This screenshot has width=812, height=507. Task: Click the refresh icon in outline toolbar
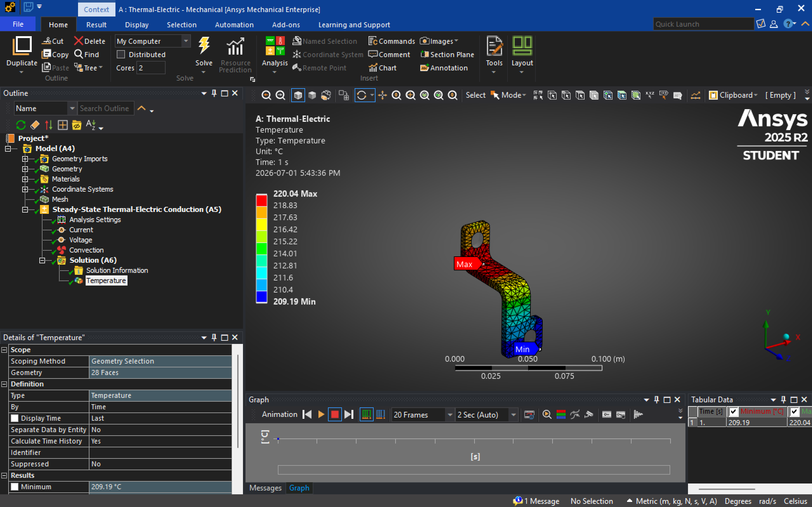coord(21,125)
